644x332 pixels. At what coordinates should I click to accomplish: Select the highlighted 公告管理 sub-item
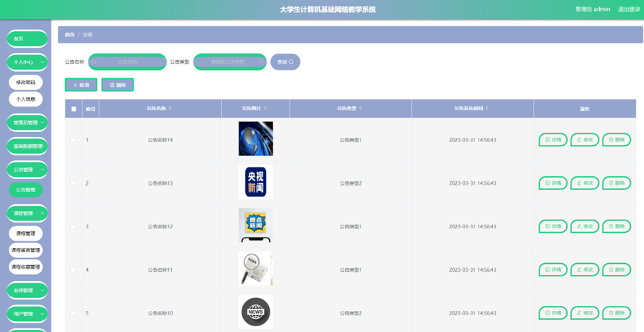point(25,190)
